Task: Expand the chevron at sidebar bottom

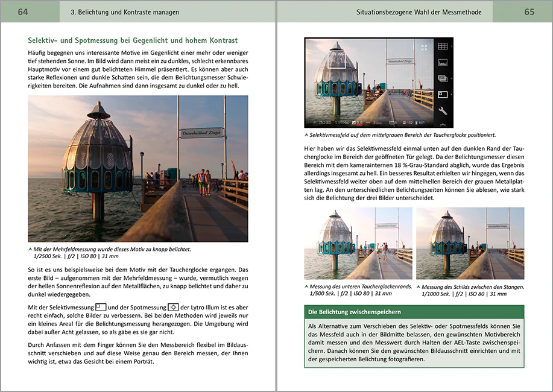Action: pos(443,125)
